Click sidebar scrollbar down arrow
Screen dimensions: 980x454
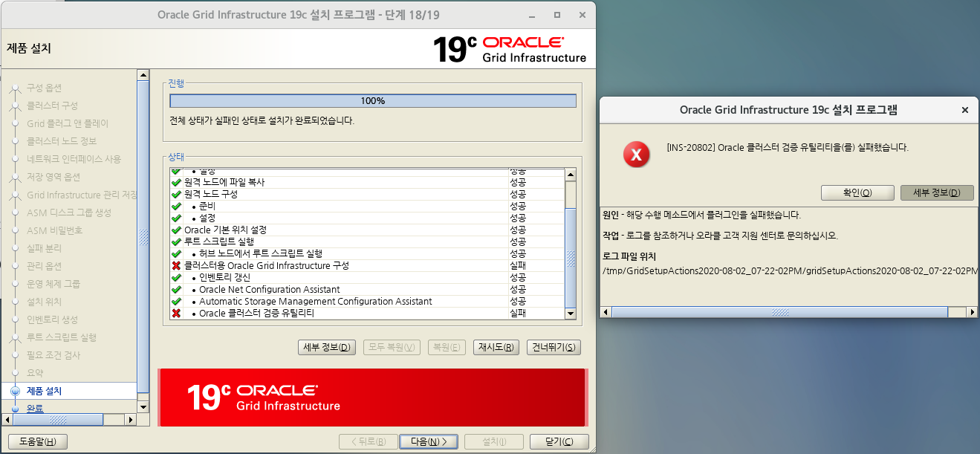pos(143,408)
